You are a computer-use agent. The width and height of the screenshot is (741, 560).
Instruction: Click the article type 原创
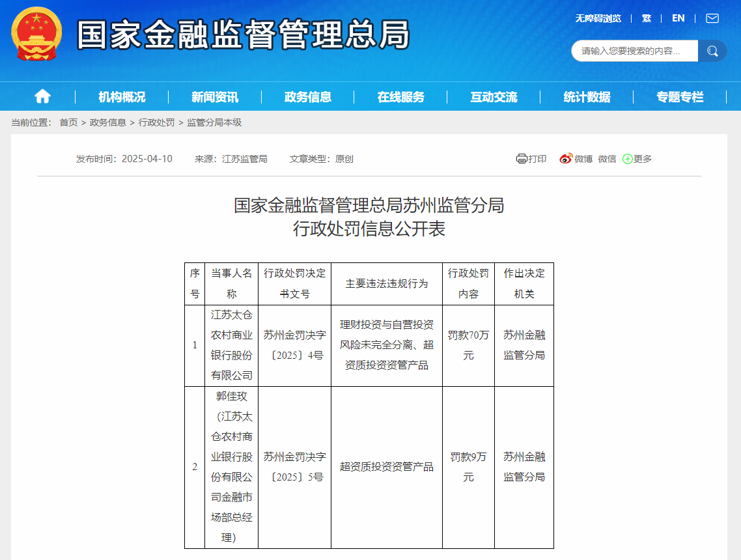(x=344, y=159)
